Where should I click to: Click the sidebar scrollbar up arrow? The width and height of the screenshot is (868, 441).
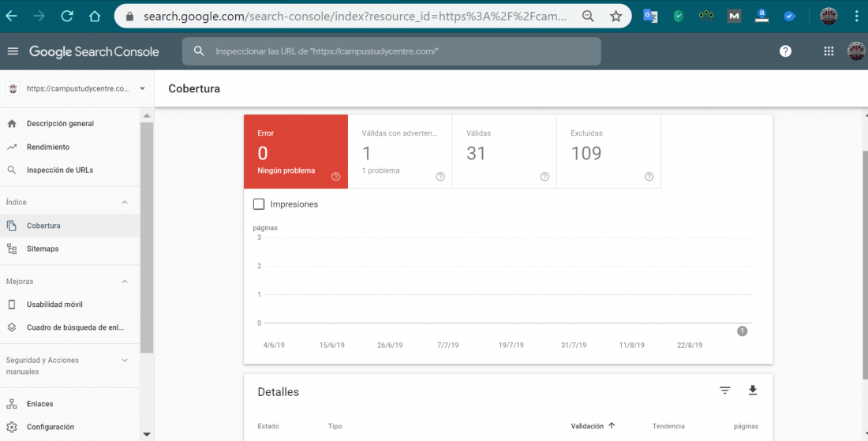point(147,116)
